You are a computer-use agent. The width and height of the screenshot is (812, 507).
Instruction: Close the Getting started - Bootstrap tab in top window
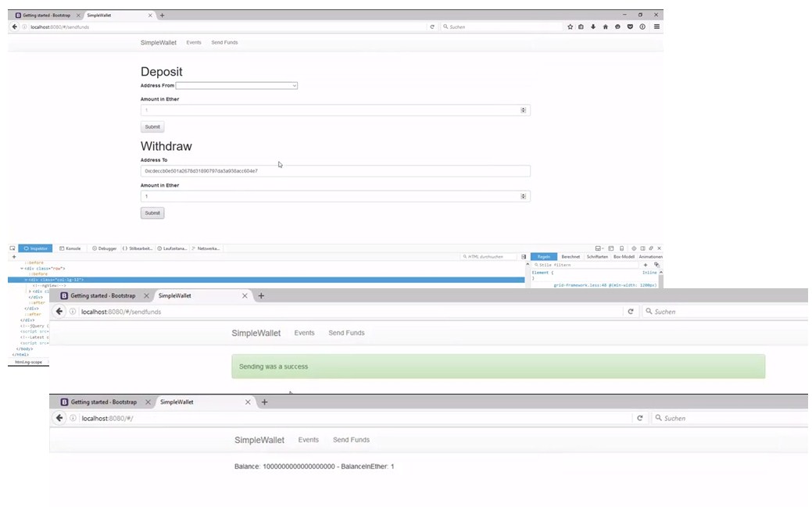[78, 16]
